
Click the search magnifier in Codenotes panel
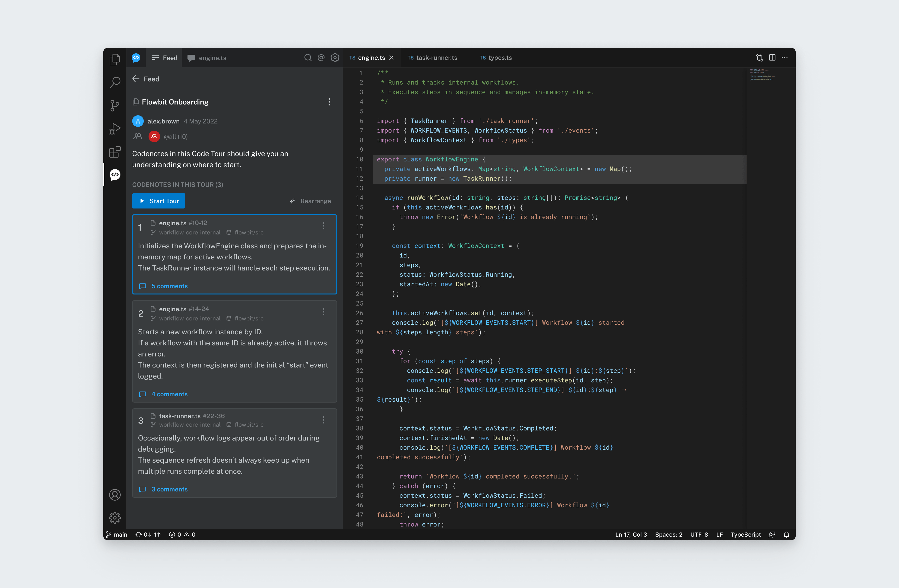[x=308, y=57]
